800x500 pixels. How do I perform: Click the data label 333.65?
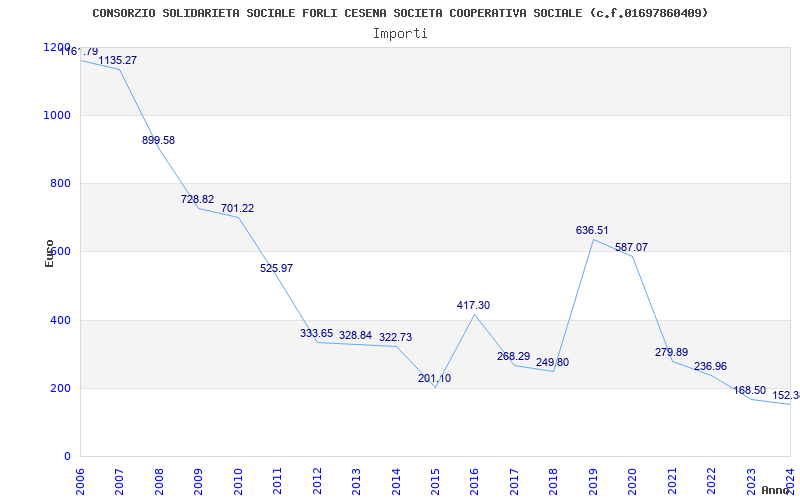coord(316,334)
